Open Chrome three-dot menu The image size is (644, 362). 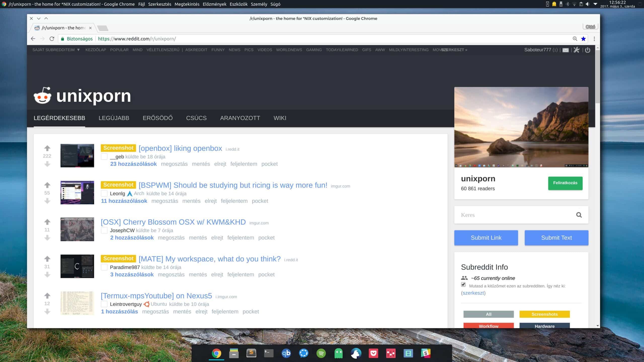coord(594,39)
